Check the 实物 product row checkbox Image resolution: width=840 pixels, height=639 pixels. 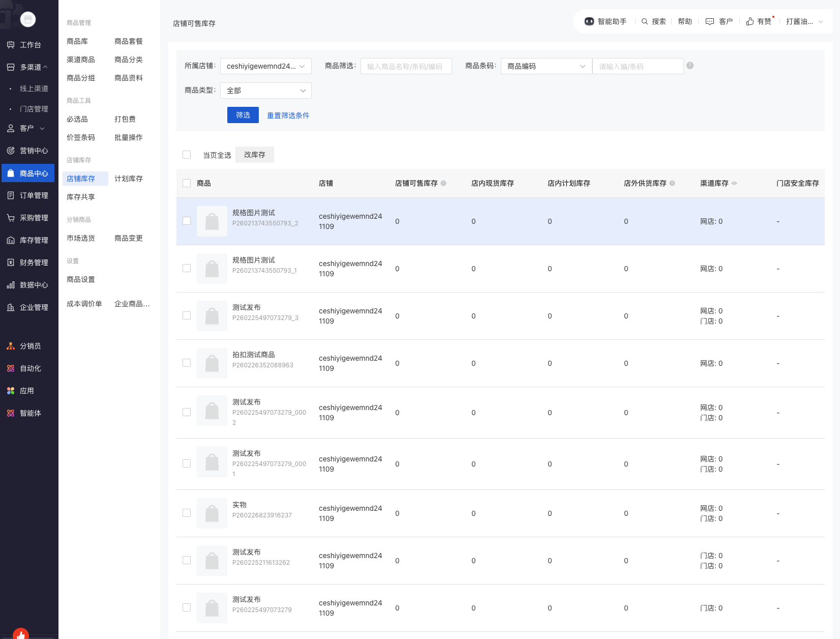coord(187,513)
